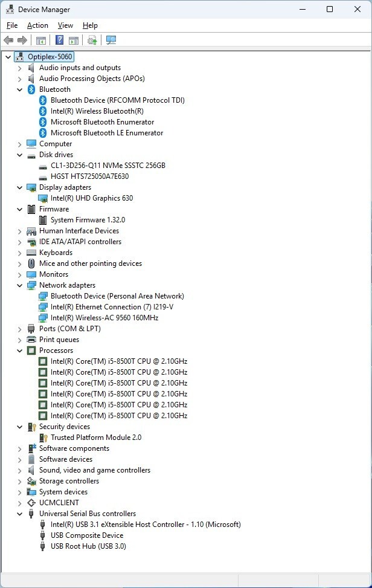Click the Back arrow in toolbar

8,40
